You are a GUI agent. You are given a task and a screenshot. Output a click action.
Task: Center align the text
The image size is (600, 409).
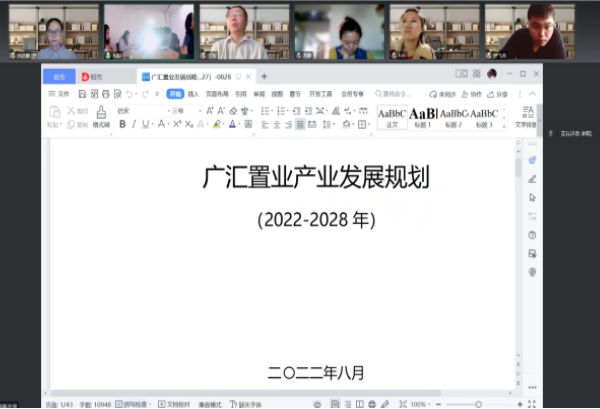tap(277, 124)
